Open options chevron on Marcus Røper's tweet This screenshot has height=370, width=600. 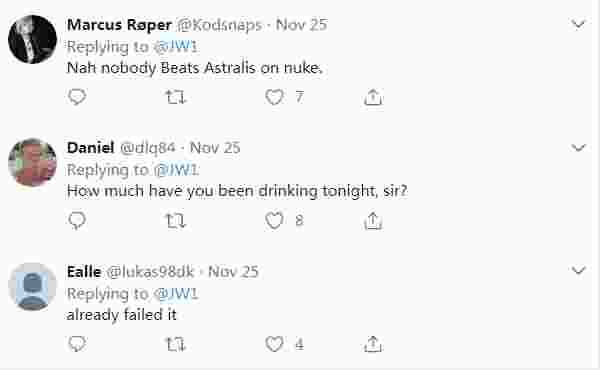pos(579,24)
